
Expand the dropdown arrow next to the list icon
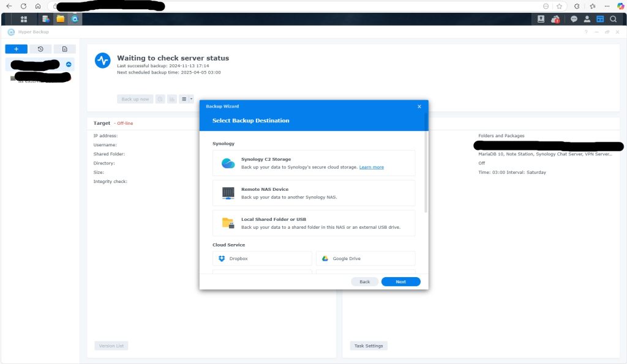[191, 99]
